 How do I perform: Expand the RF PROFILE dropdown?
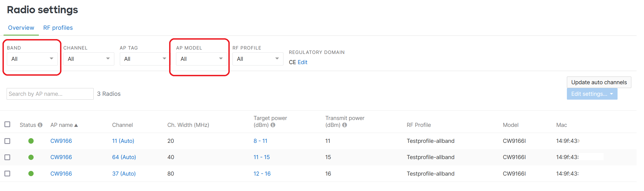258,59
